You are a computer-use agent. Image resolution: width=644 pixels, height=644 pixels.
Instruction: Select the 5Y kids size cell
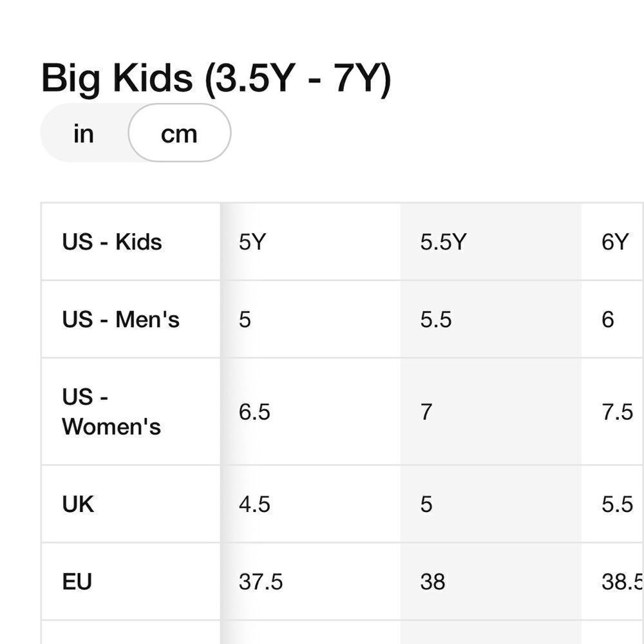click(x=252, y=242)
